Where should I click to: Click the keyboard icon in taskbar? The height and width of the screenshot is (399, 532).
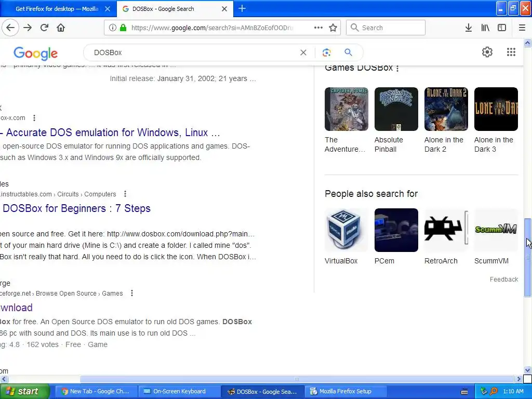pos(464,392)
